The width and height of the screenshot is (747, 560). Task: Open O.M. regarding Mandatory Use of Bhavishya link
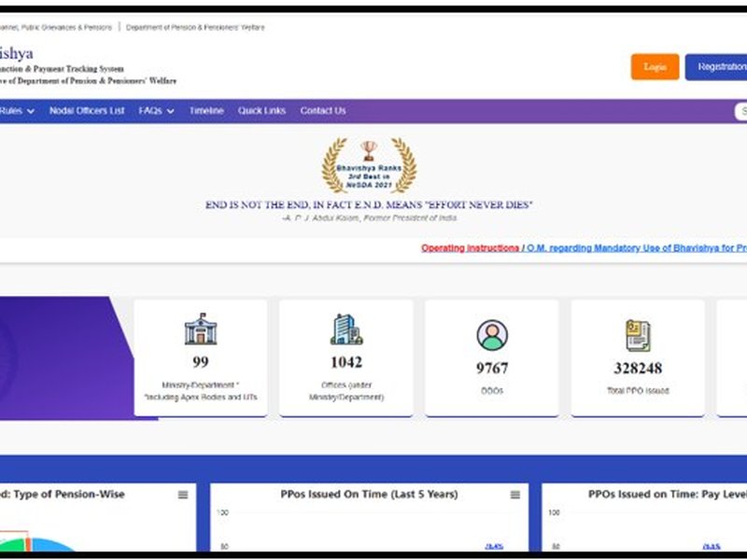pos(637,248)
